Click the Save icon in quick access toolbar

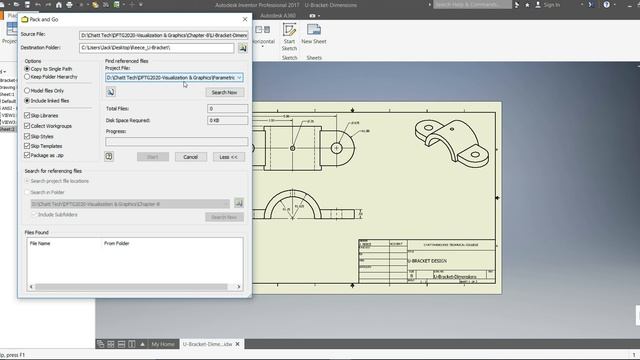(x=27, y=4)
